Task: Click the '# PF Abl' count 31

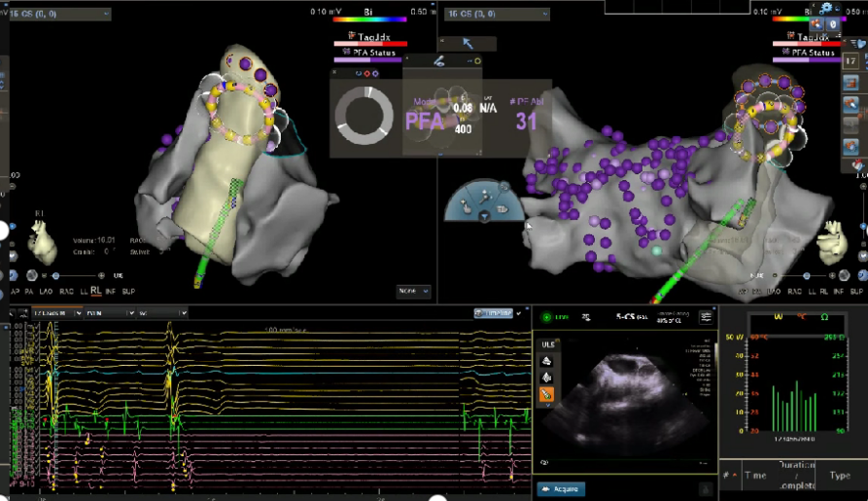Action: [526, 121]
